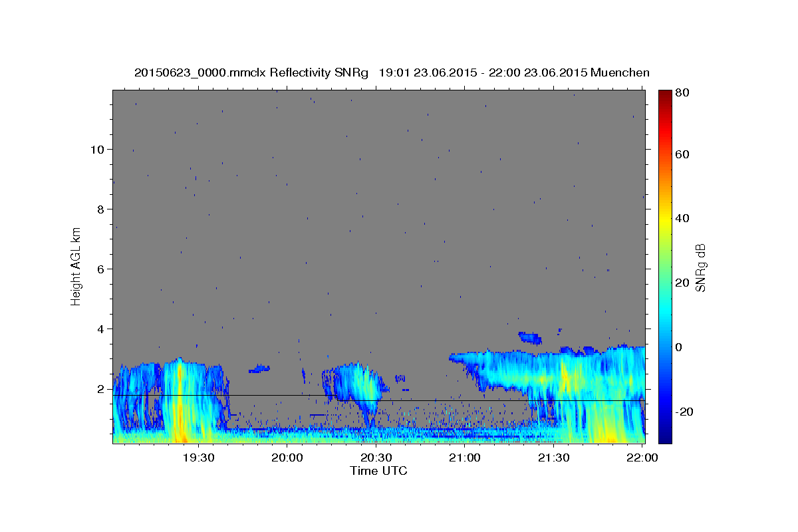The width and height of the screenshot is (798, 532).
Task: Click the '20:30' time tick label
Action: (376, 458)
